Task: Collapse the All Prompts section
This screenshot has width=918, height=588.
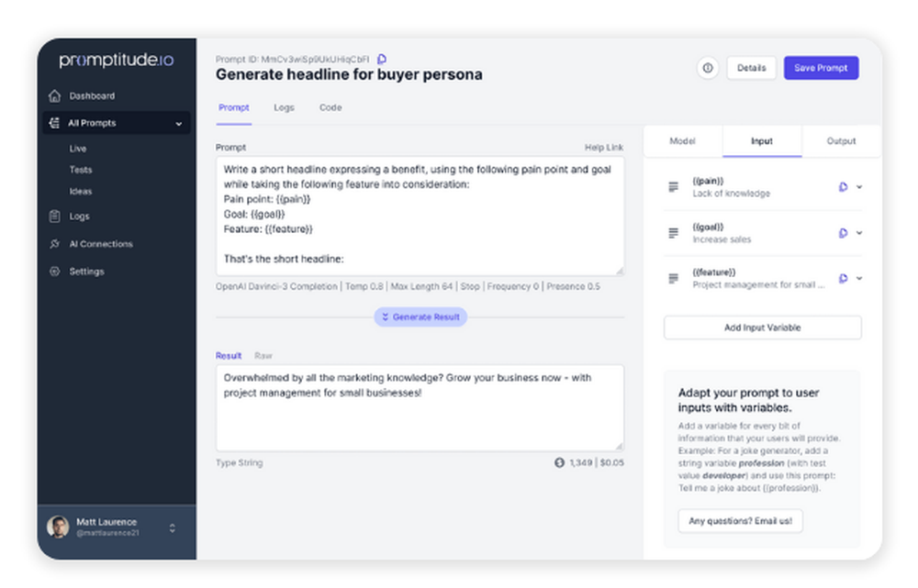Action: pyautogui.click(x=179, y=123)
